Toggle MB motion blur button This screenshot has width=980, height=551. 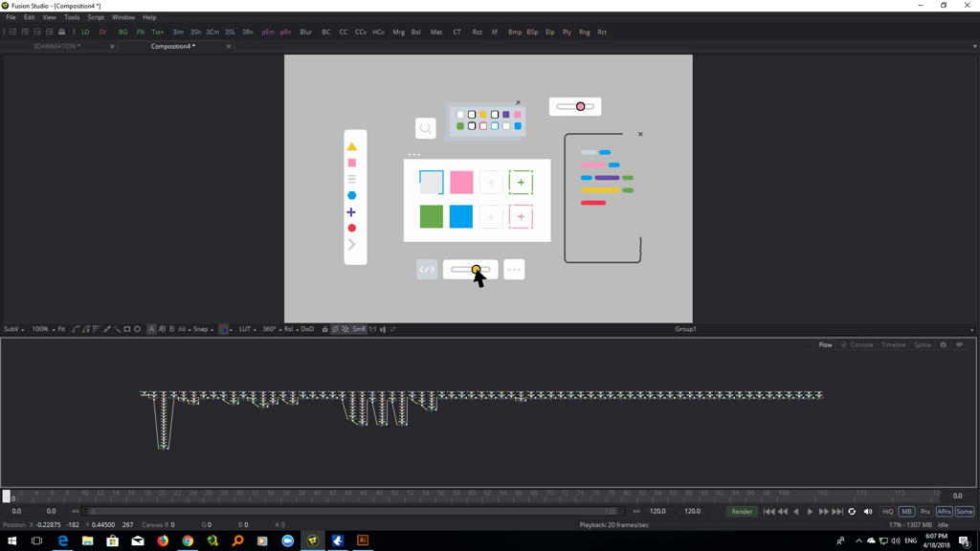[x=906, y=512]
